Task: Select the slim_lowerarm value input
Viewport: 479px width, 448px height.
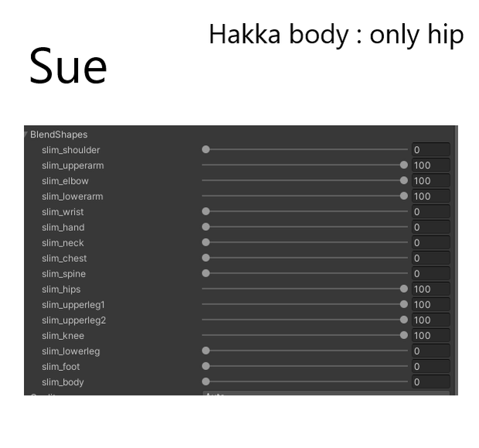Action: (431, 196)
